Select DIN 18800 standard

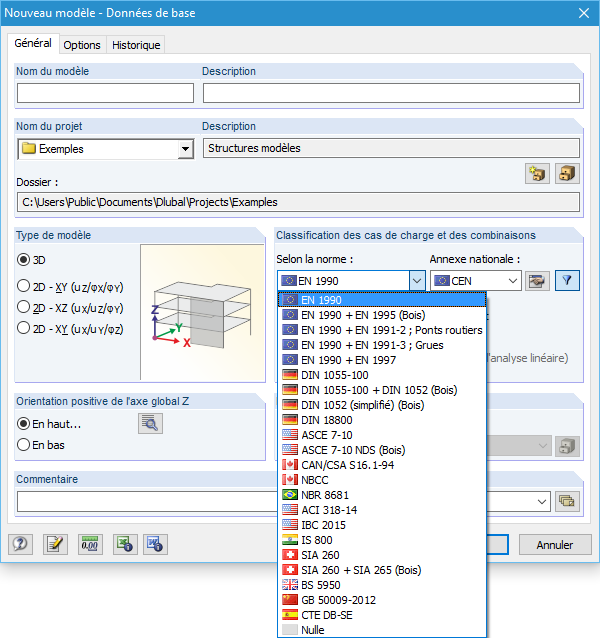[x=382, y=420]
